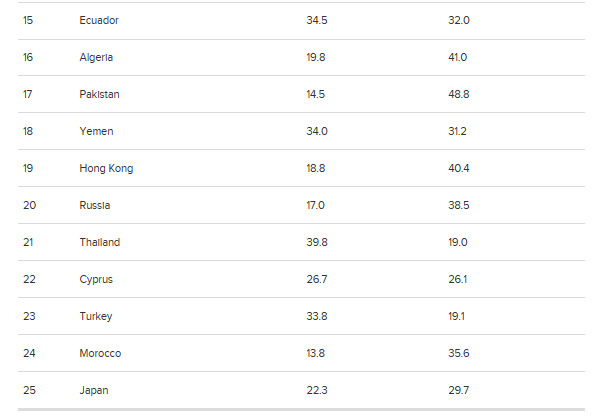This screenshot has height=416, width=601.
Task: Click rank number 15
Action: tap(28, 20)
